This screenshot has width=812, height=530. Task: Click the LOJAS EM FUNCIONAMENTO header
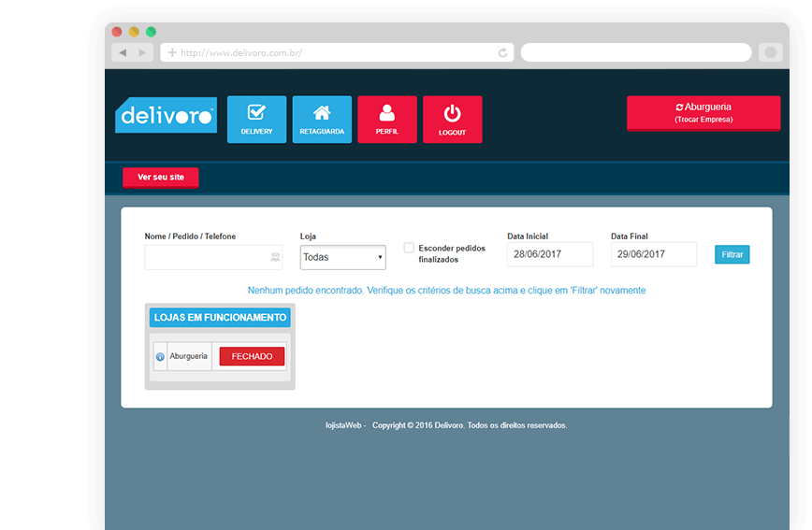(x=220, y=318)
